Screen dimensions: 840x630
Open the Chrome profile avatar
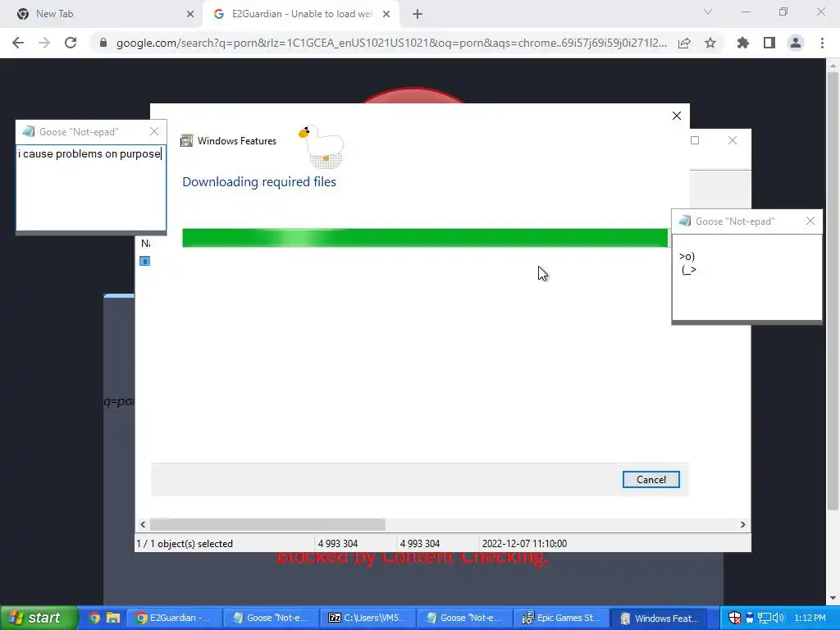(x=796, y=43)
